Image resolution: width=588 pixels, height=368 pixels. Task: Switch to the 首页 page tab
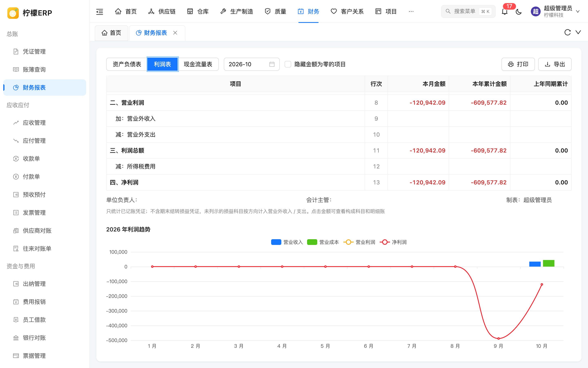[111, 33]
